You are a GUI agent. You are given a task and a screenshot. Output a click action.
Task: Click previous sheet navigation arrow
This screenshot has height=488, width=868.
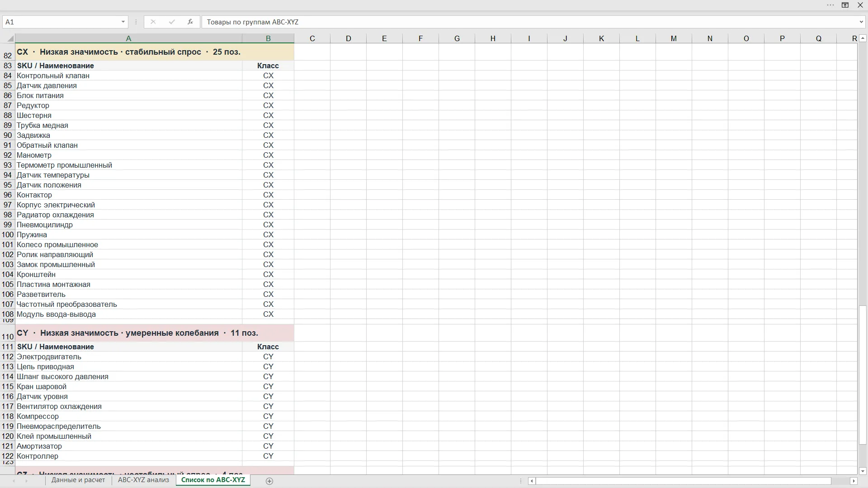[14, 481]
